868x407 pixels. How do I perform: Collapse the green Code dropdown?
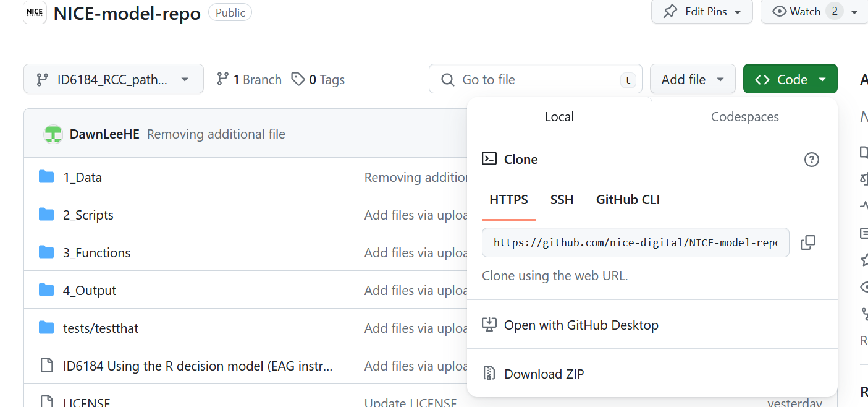[790, 79]
